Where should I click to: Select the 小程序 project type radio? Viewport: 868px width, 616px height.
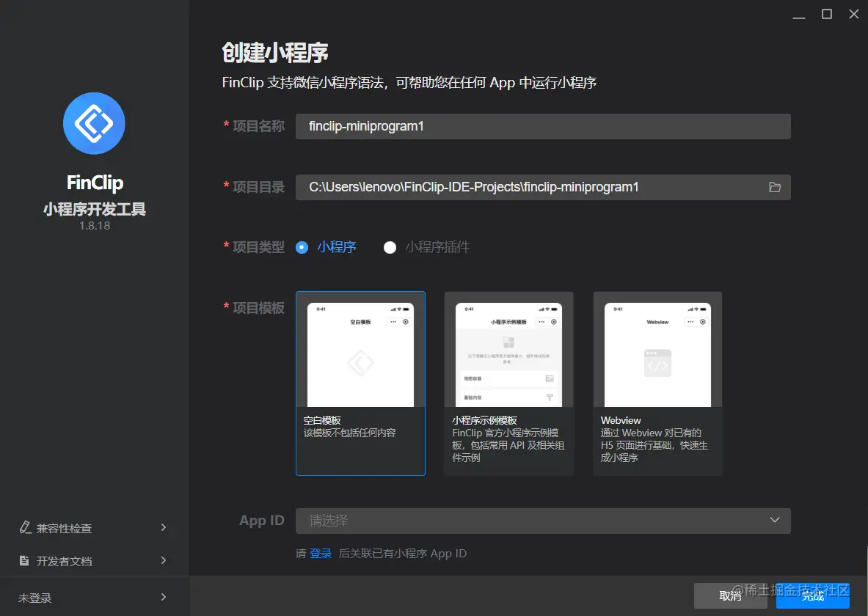pos(302,247)
